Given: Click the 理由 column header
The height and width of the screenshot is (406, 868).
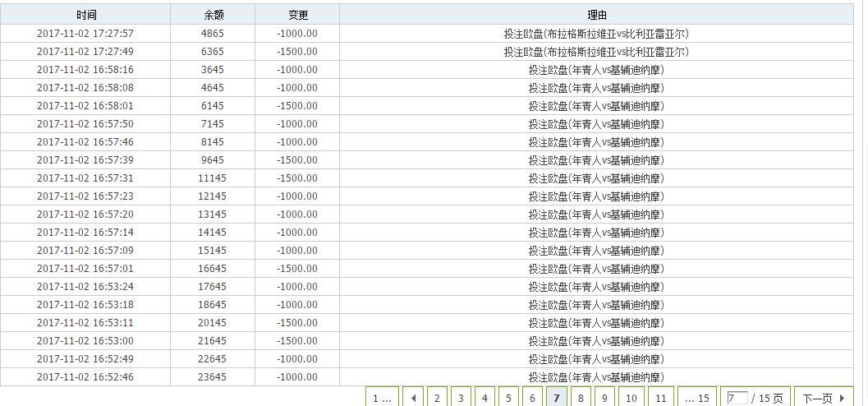Looking at the screenshot, I should point(596,15).
